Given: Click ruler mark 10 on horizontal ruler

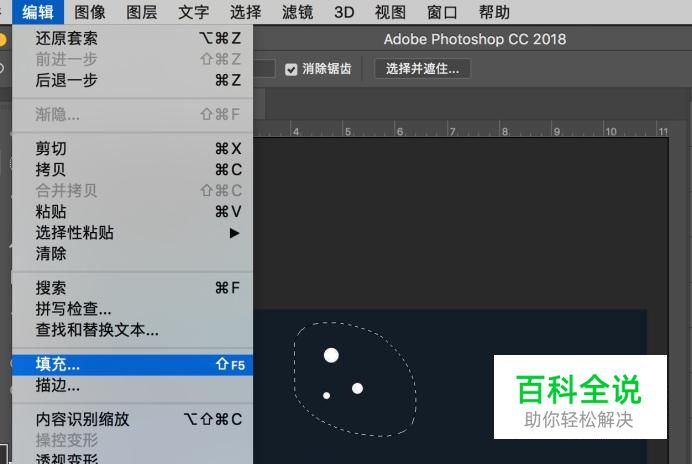Looking at the screenshot, I should tap(611, 131).
